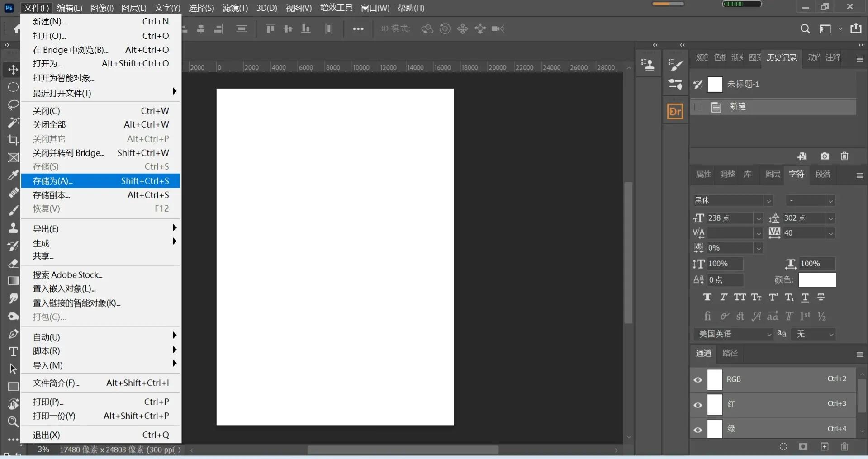Viewport: 868px width, 459px height.
Task: Open the 美国英语 language dropdown
Action: click(x=733, y=334)
